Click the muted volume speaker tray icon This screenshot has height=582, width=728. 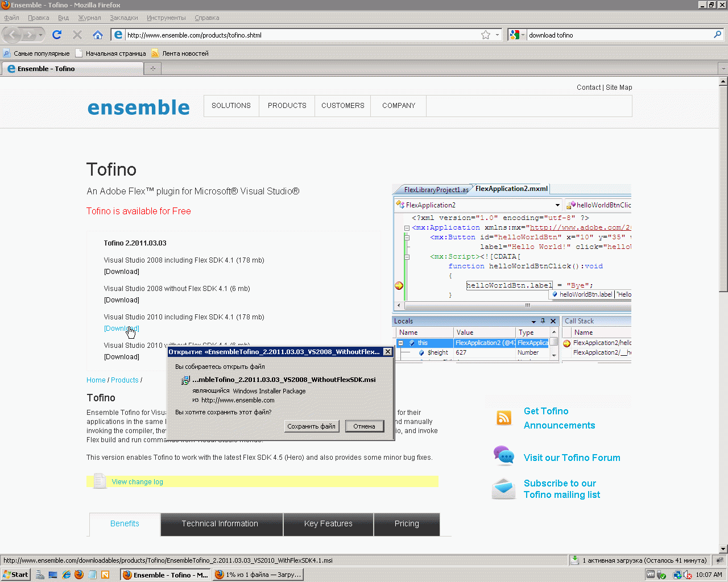(x=687, y=575)
